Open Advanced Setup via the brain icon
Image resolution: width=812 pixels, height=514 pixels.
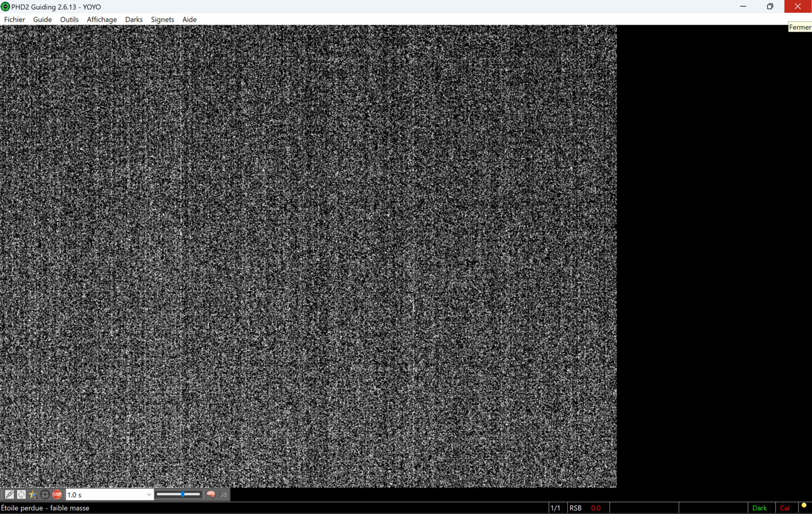[211, 494]
